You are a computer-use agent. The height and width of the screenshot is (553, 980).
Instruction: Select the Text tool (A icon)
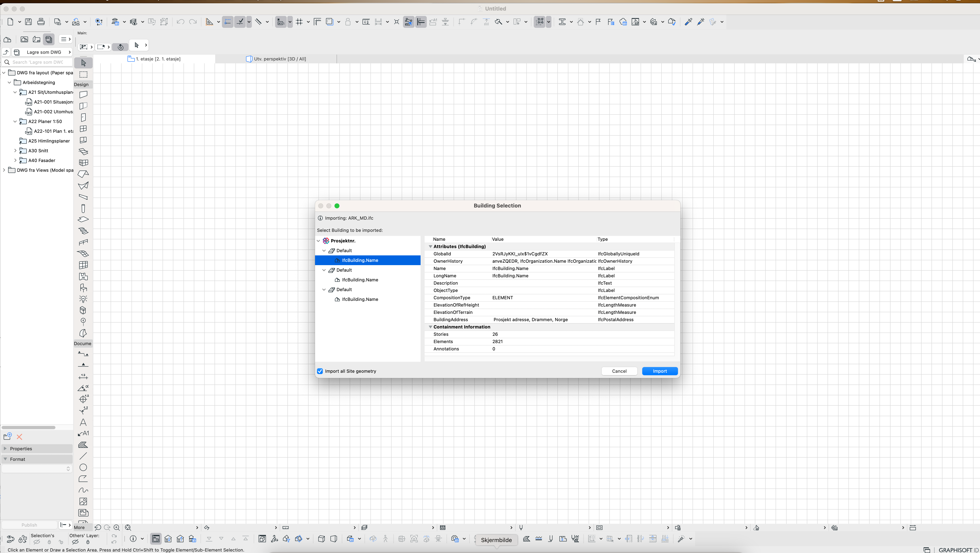pos(83,422)
